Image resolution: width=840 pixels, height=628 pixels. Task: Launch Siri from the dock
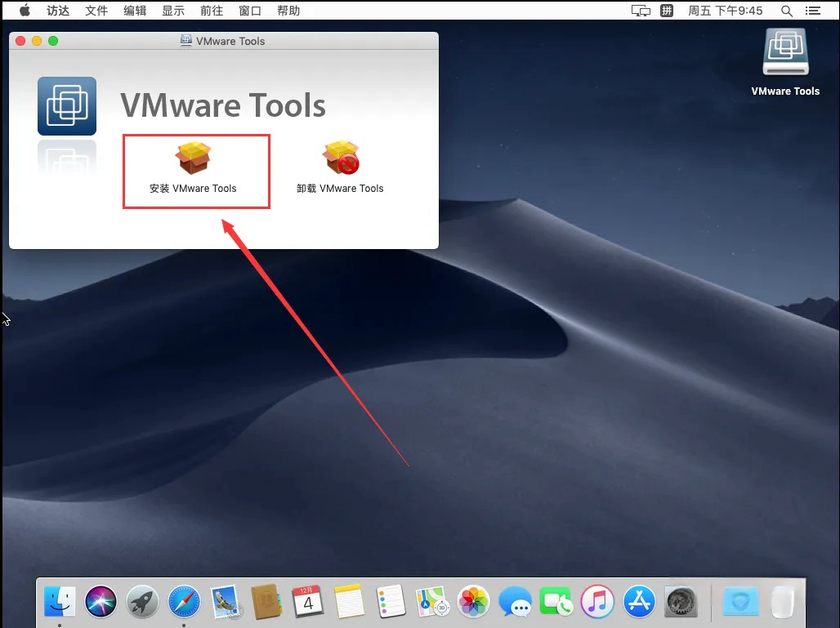coord(101,601)
